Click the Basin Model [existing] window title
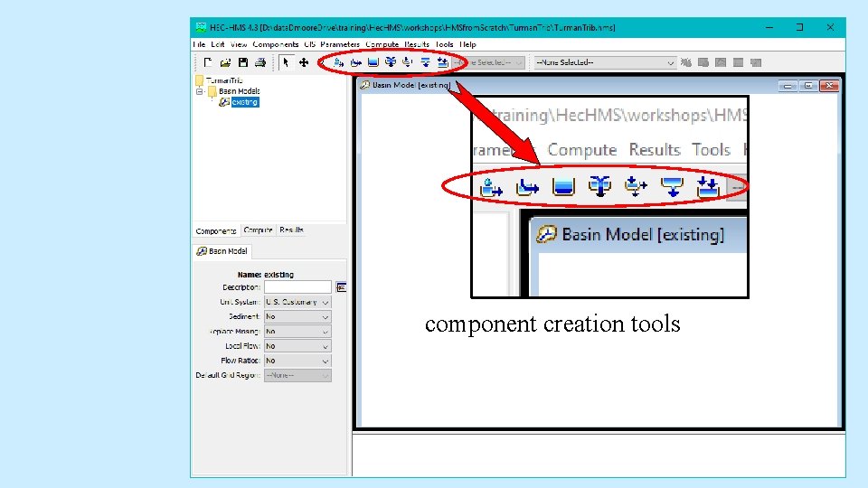The height and width of the screenshot is (488, 868). pyautogui.click(x=411, y=85)
